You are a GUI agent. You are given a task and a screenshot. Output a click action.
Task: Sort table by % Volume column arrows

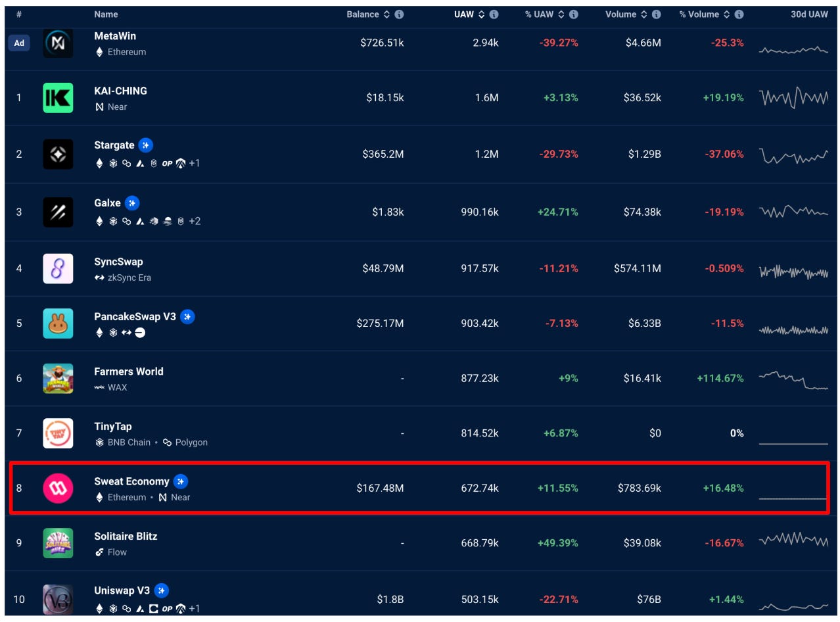point(726,14)
